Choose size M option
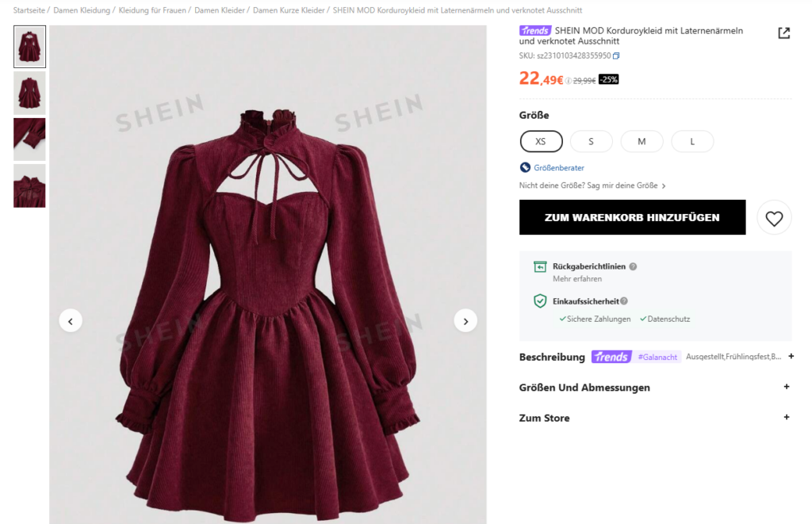The image size is (812, 524). (x=642, y=141)
